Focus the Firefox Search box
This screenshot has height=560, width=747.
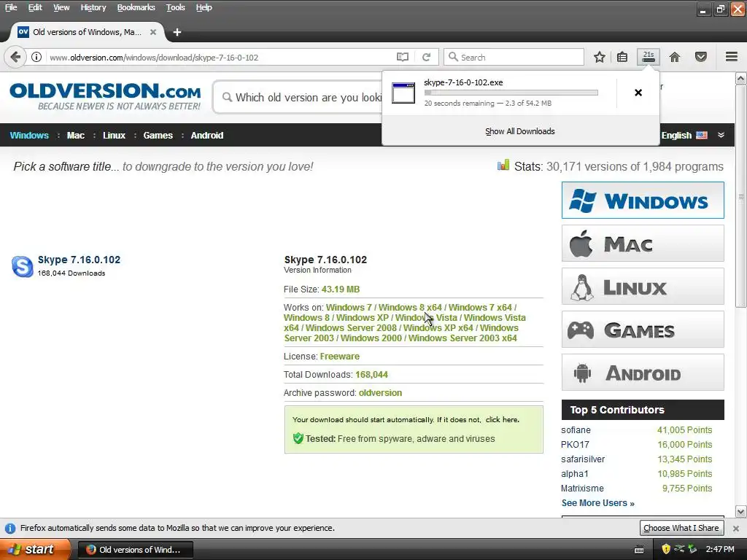click(x=514, y=57)
